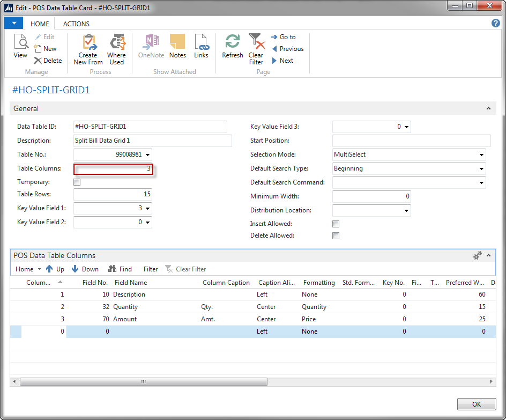Open the Selection Mode dropdown
506x420 pixels.
pyautogui.click(x=481, y=155)
